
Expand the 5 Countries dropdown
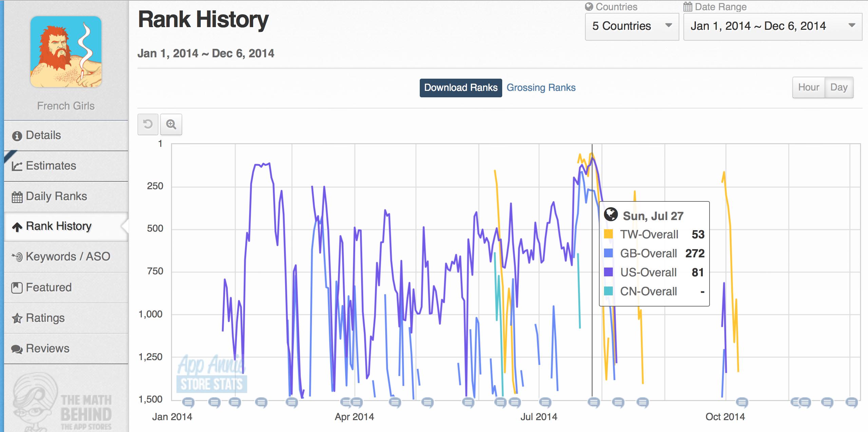(632, 26)
